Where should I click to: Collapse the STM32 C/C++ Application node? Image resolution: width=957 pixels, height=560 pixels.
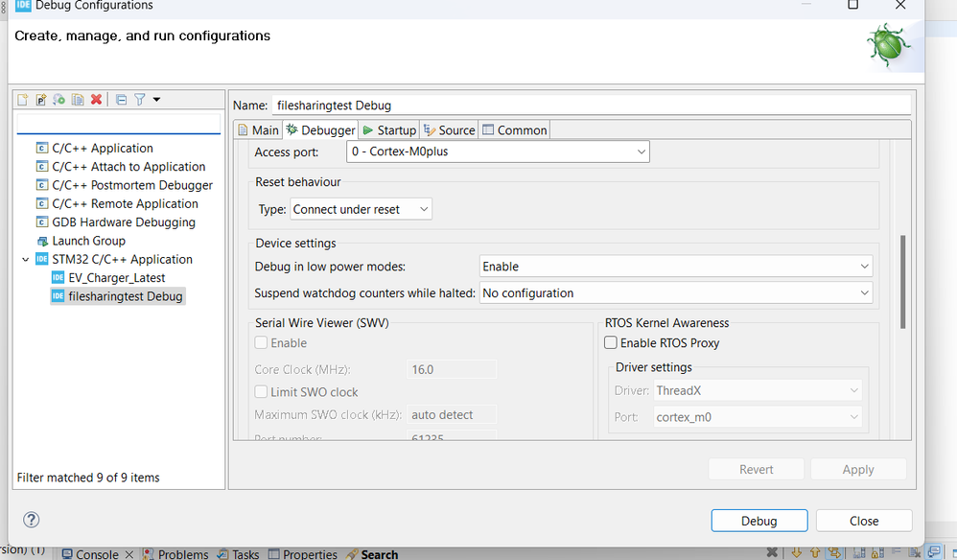pos(26,260)
